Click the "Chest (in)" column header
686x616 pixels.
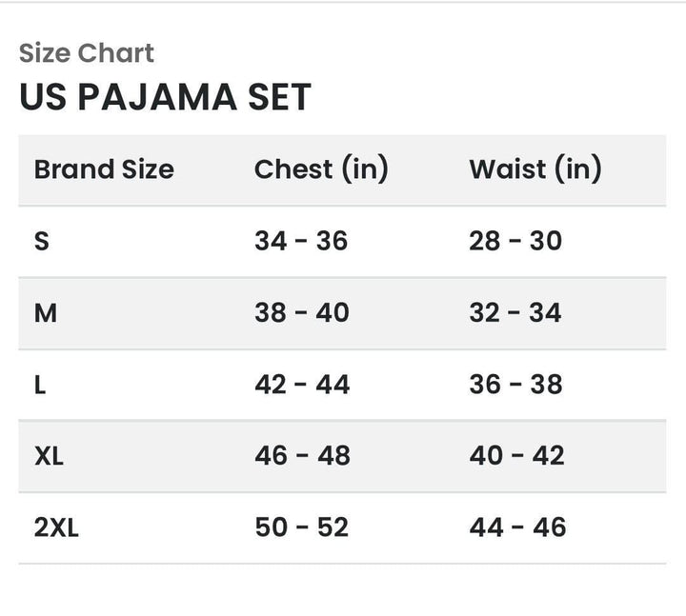(321, 169)
